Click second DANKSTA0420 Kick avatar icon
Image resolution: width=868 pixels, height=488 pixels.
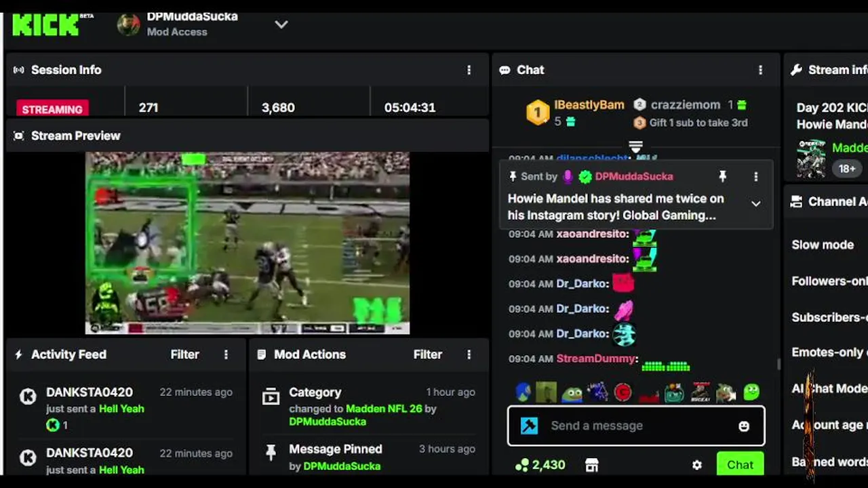[x=28, y=457]
